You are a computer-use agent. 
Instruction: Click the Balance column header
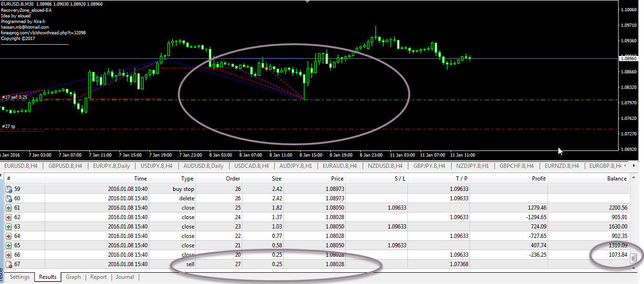[x=616, y=179]
